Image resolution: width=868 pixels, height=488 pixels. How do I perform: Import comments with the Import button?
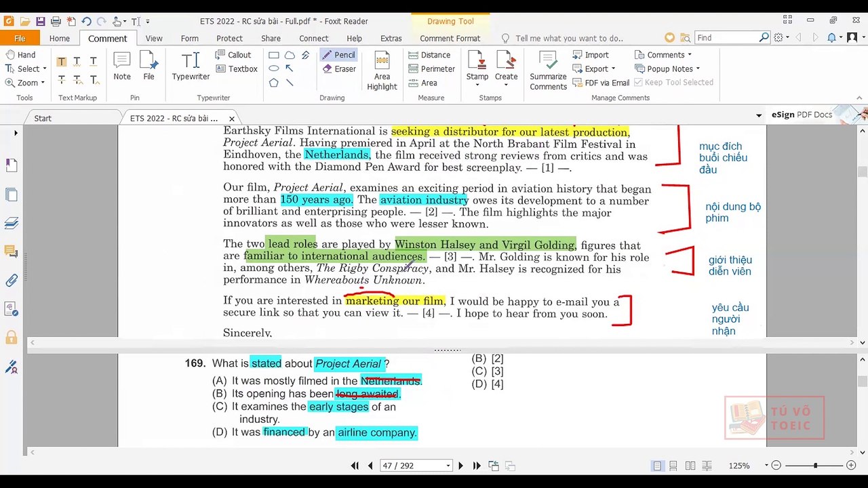point(591,55)
